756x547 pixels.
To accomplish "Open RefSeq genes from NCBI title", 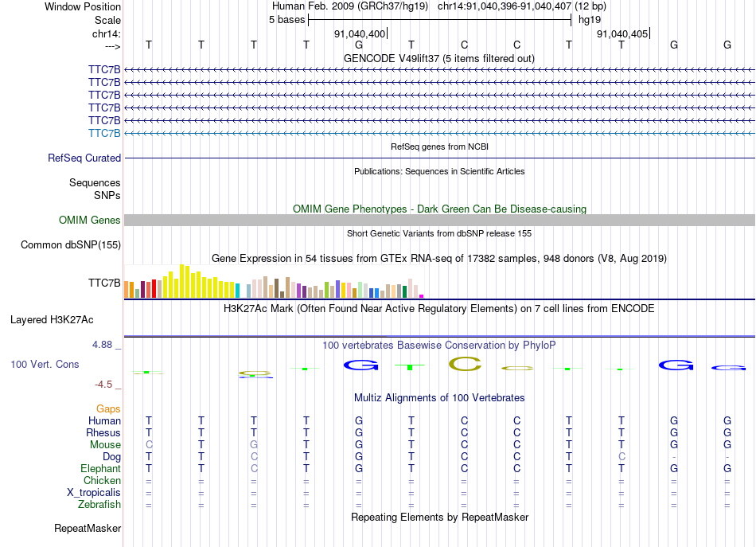I will (439, 147).
